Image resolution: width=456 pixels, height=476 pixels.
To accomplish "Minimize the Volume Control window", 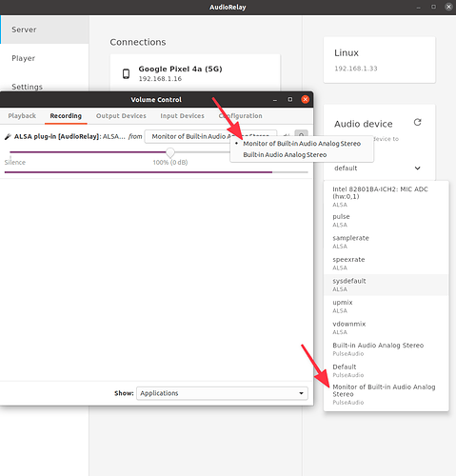I will 275,100.
